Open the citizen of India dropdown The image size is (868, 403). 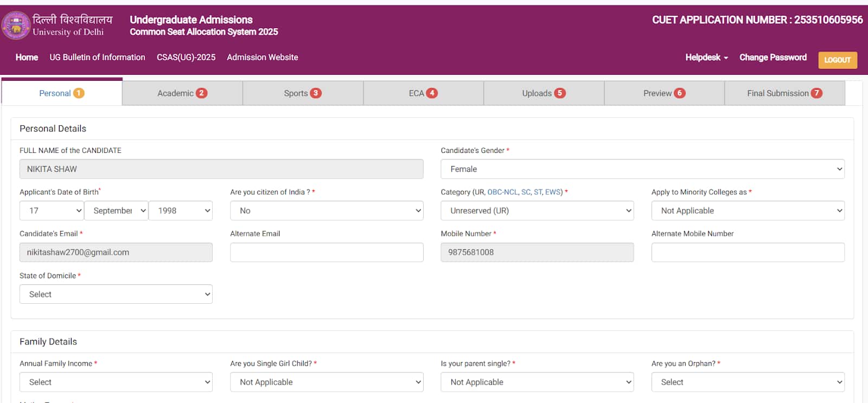(x=327, y=210)
